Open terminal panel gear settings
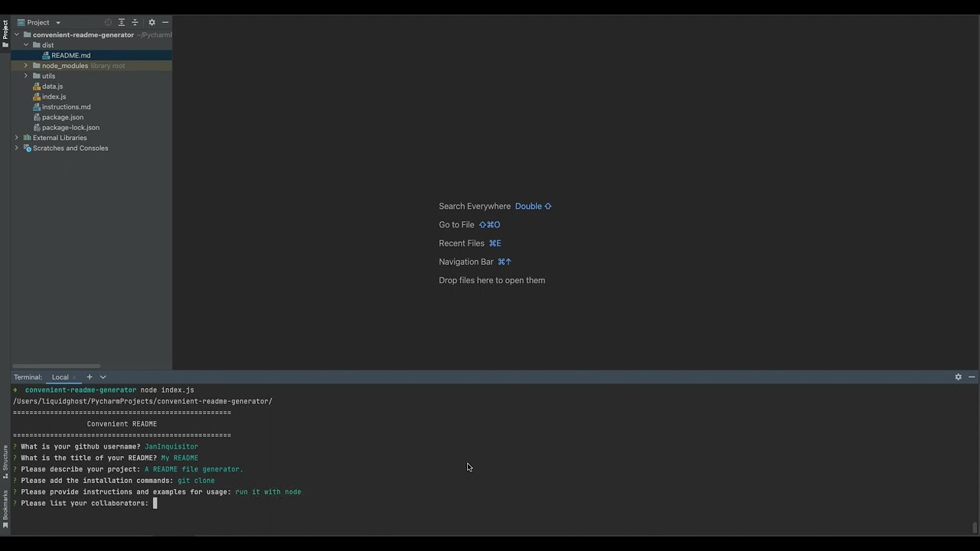 tap(958, 377)
